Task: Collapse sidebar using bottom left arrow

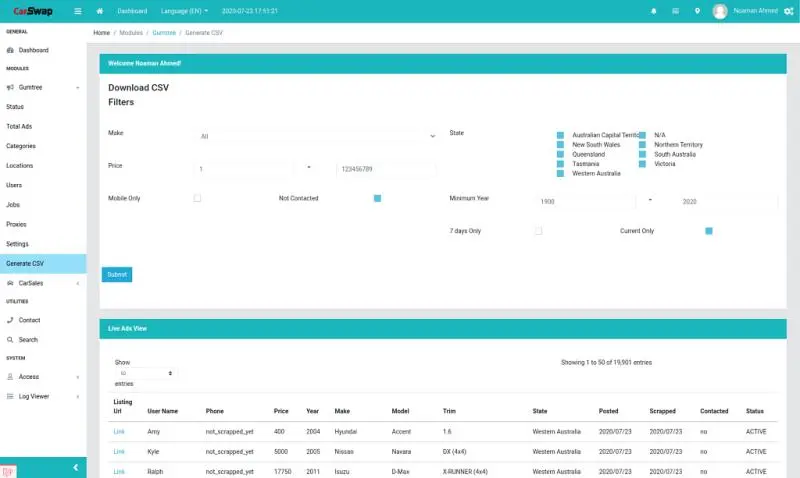Action: [x=77, y=467]
